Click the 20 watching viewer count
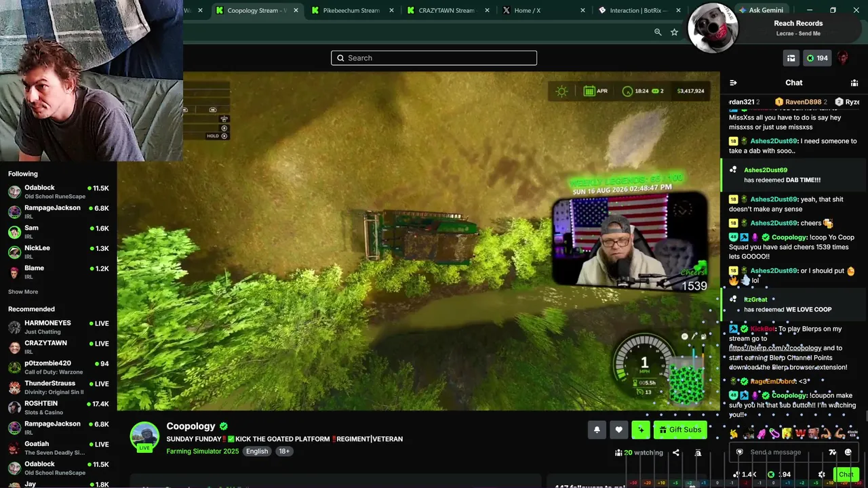The width and height of the screenshot is (868, 488). coord(639,453)
